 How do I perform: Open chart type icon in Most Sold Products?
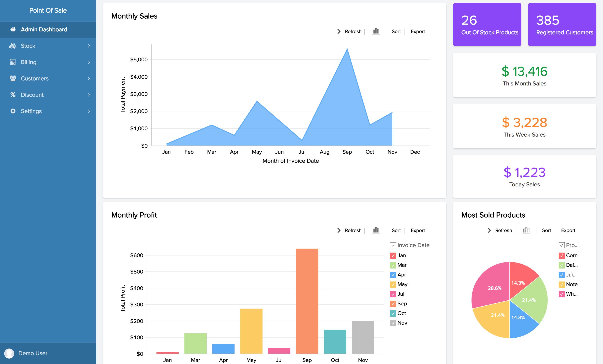tap(526, 230)
